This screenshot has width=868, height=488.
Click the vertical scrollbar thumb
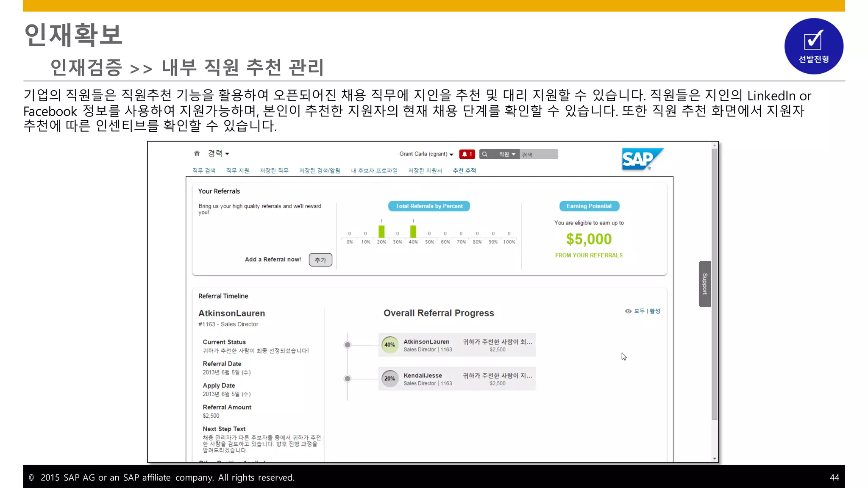715,284
